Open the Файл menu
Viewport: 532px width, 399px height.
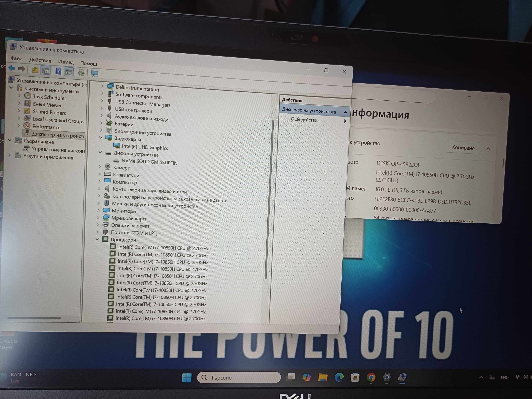pyautogui.click(x=16, y=58)
